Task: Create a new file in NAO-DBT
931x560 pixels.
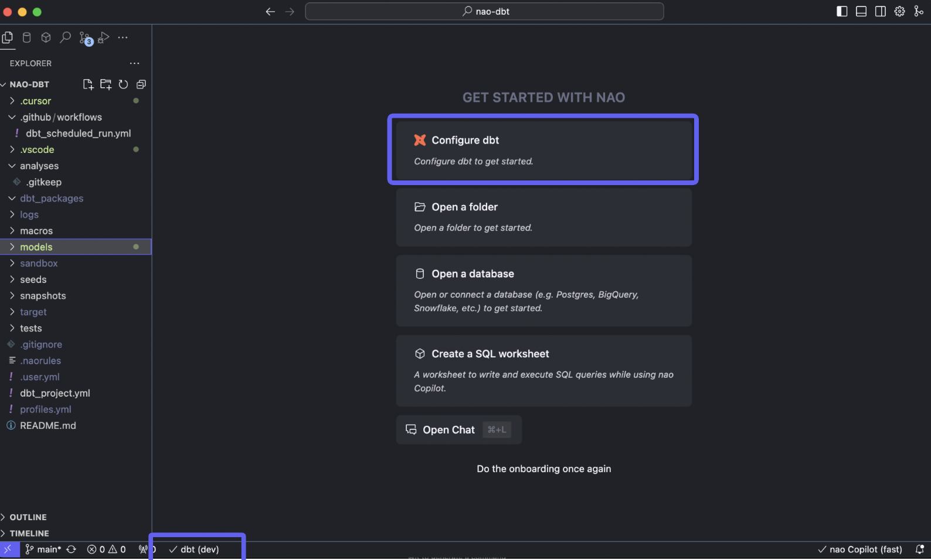Action: tap(88, 84)
